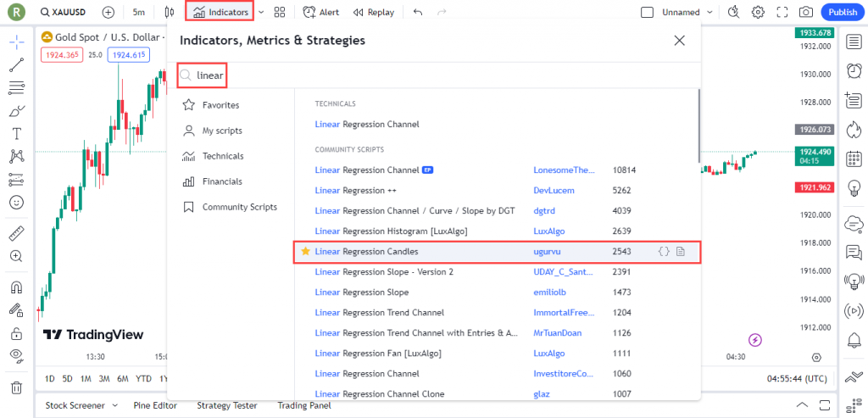Select the crosshair cursor tool
This screenshot has width=868, height=418.
coord(17,42)
